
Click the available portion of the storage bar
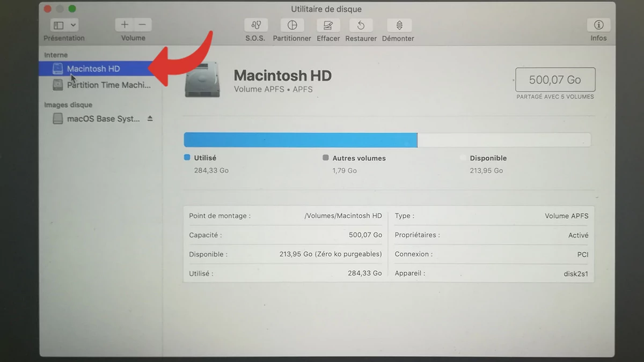point(504,140)
